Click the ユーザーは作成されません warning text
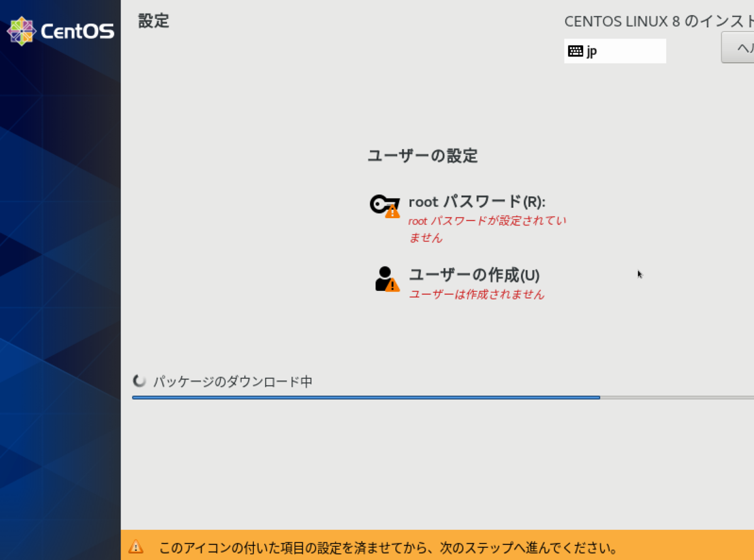This screenshot has width=754, height=560. [478, 295]
